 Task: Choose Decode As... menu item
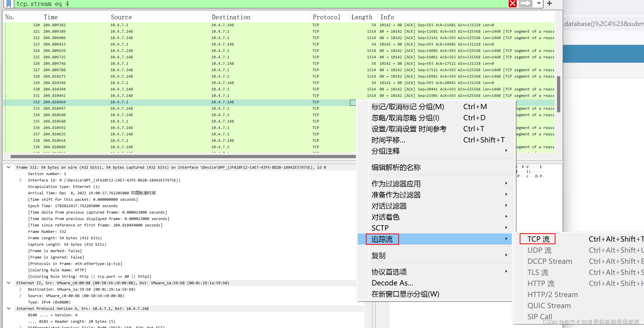pyautogui.click(x=435, y=283)
